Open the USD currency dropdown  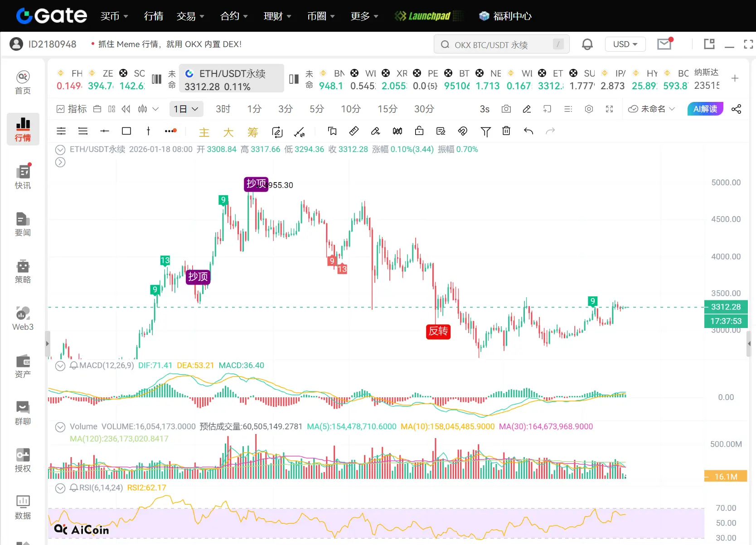coord(625,44)
